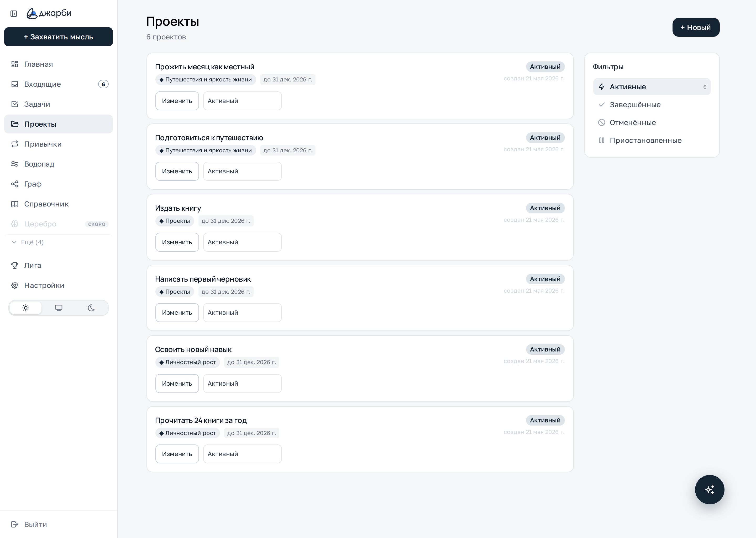Screen dimensions: 756x538
Task: Open status dropdown for Прочитать 24 книги
Action: 242,454
